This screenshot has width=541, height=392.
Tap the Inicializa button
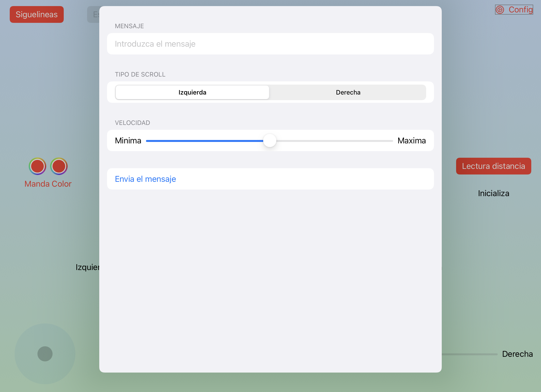coord(493,193)
